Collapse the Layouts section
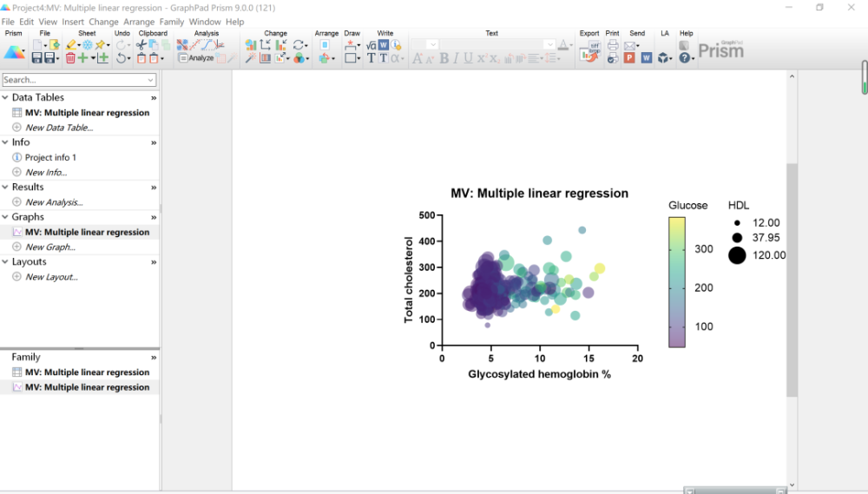 coord(5,262)
